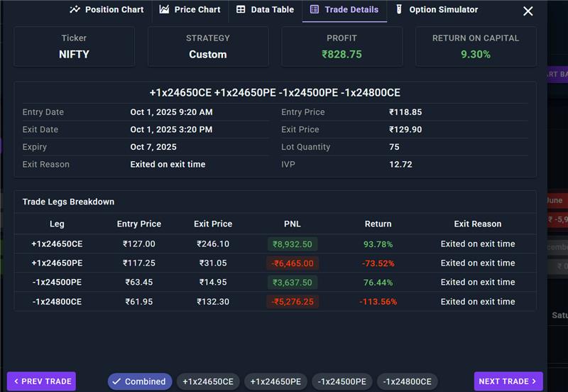This screenshot has width=568, height=392.
Task: Select the -1x24800CE leg chip
Action: coord(407,381)
